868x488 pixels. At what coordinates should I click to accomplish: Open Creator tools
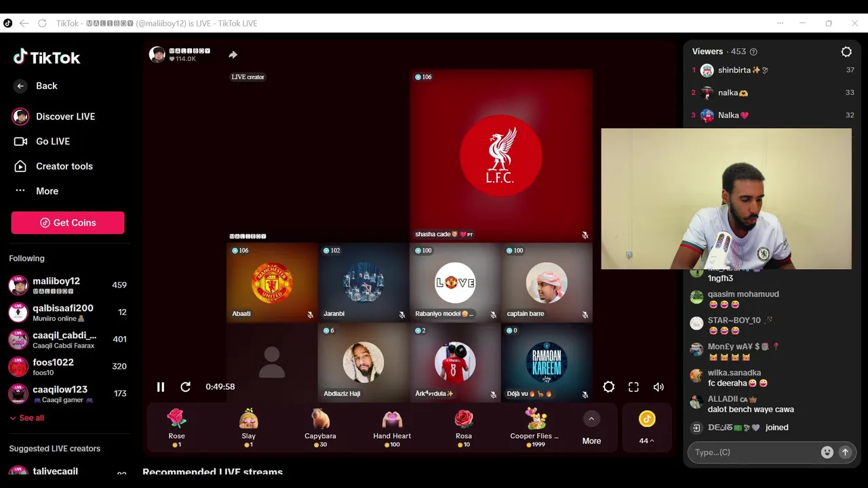point(54,166)
